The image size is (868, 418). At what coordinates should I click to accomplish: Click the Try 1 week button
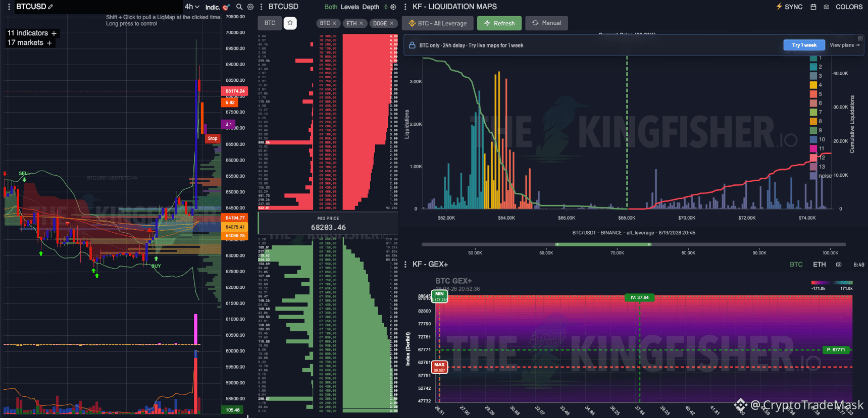click(804, 45)
